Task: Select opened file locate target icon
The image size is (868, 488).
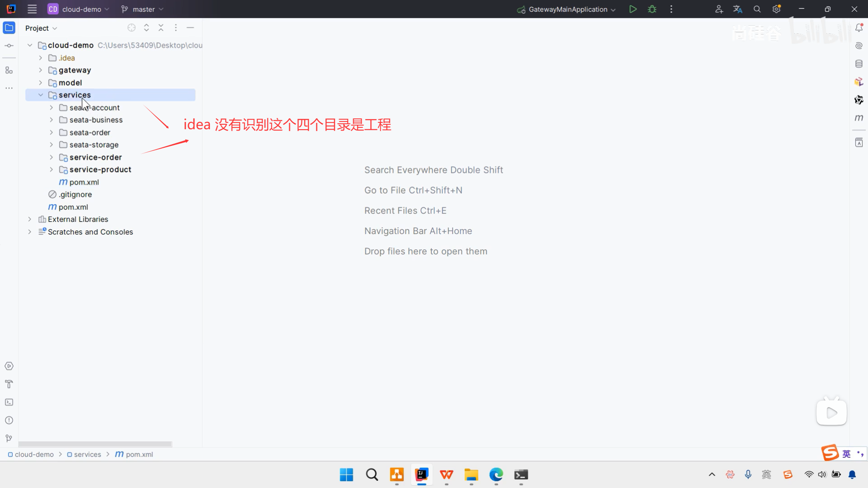Action: coord(132,28)
